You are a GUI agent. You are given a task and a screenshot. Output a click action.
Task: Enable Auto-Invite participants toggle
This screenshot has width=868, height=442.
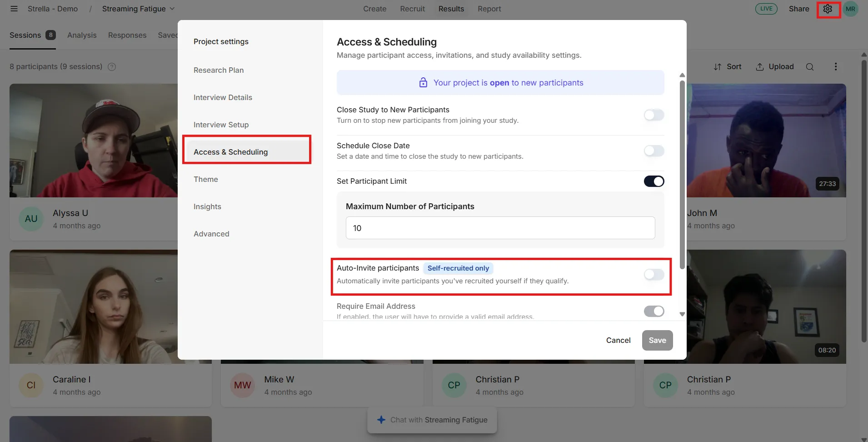pyautogui.click(x=654, y=275)
